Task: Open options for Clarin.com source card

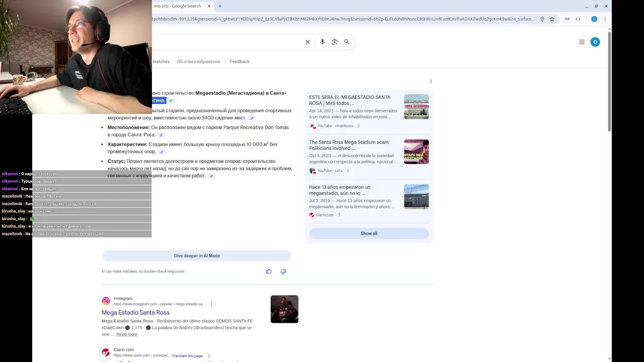Action: coord(339,215)
